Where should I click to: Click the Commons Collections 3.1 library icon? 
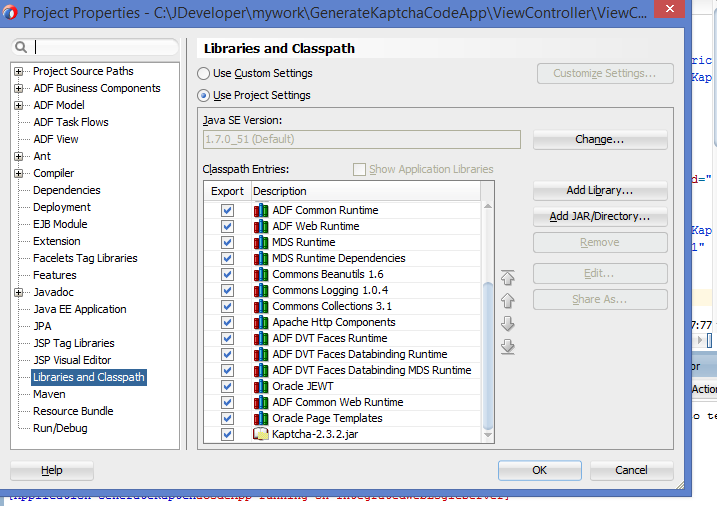point(261,306)
